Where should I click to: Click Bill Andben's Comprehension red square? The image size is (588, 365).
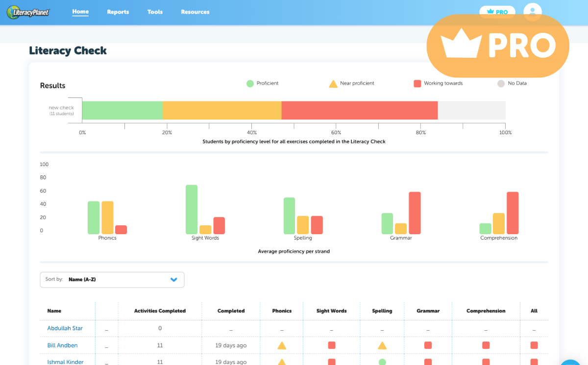(x=486, y=345)
